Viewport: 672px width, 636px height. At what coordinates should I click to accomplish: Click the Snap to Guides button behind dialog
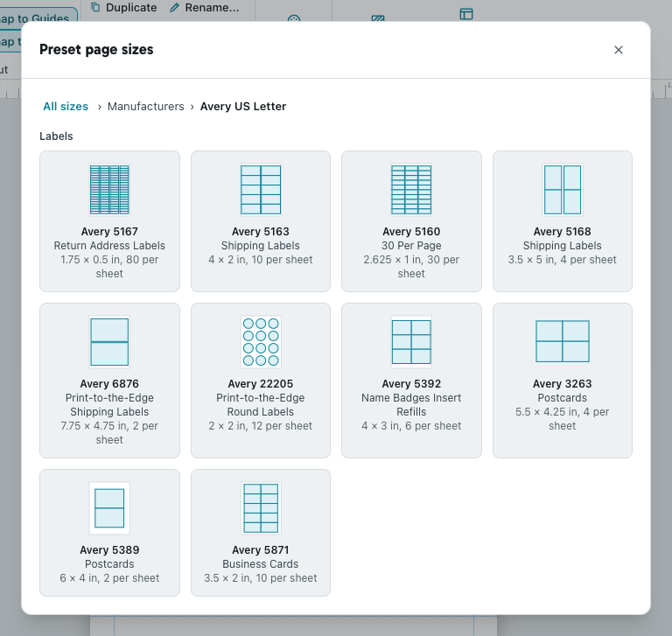coord(37,18)
